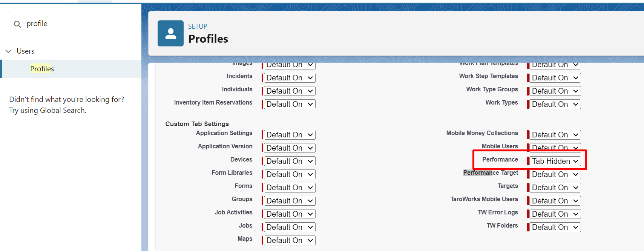The image size is (644, 251).
Task: Open the Mobile Money Collections dropdown
Action: (x=555, y=135)
